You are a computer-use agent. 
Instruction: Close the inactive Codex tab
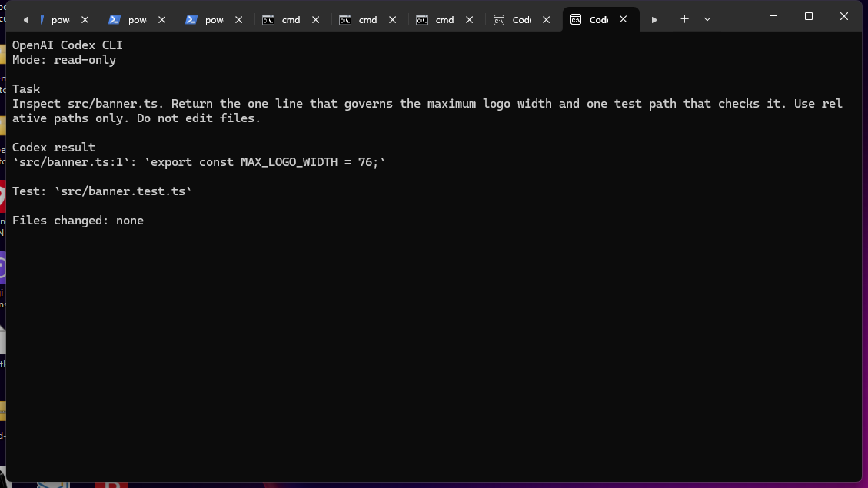point(547,19)
